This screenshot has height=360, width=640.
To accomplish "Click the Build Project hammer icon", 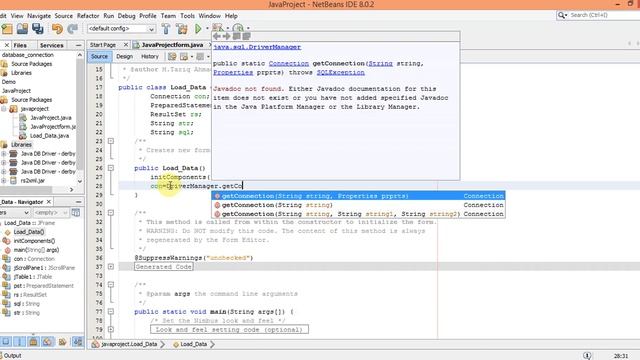I will [166, 29].
